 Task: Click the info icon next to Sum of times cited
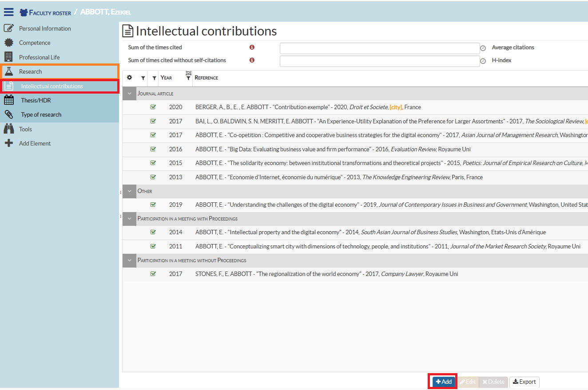pos(252,47)
